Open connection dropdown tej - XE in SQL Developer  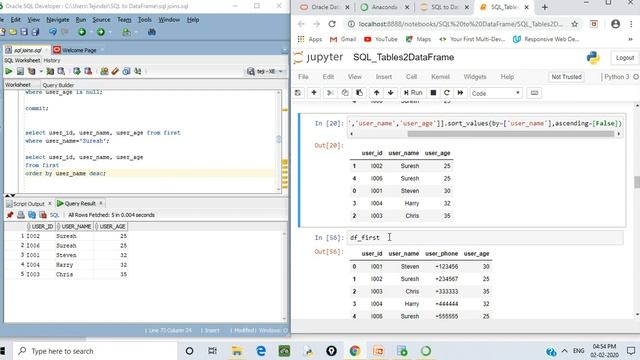click(265, 71)
